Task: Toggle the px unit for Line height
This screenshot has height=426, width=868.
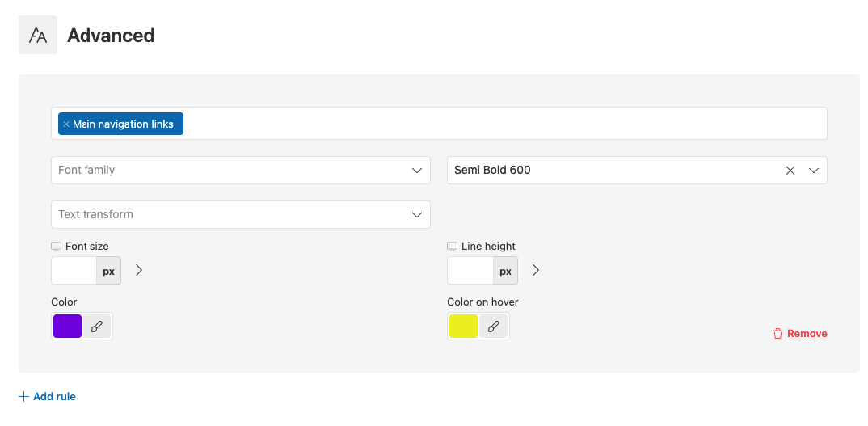Action: tap(505, 271)
